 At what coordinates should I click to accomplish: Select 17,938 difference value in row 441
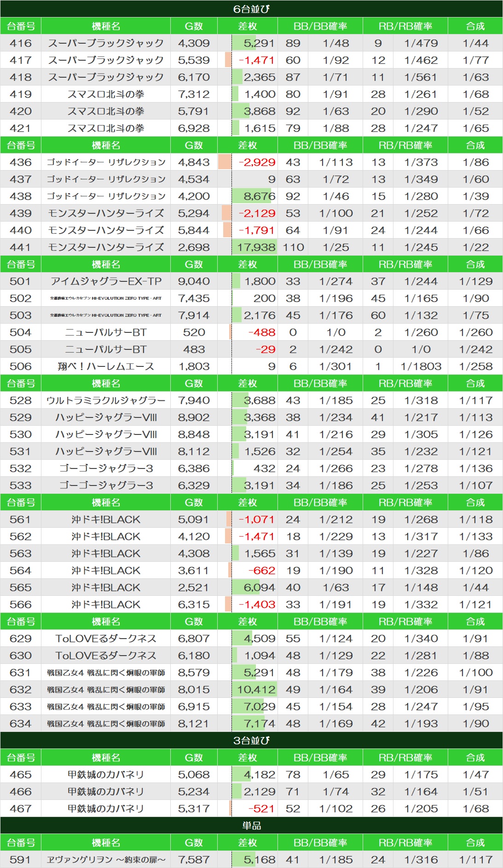pos(256,247)
